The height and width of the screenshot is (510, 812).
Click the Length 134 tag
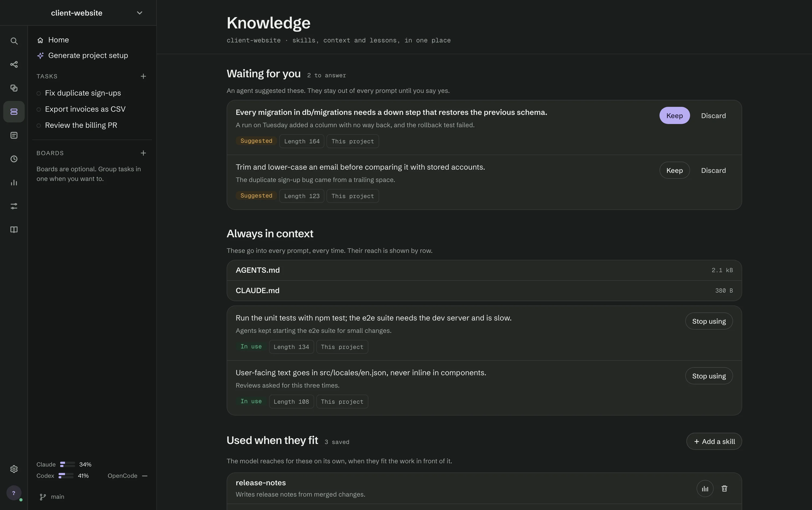[x=291, y=347]
